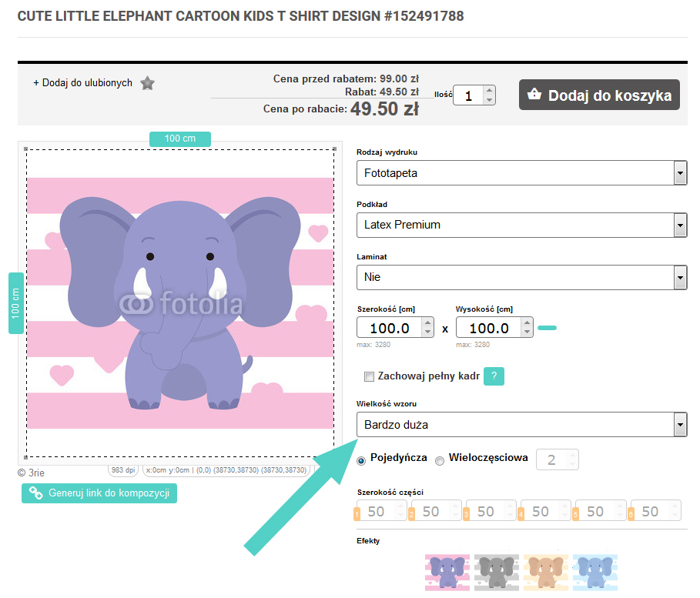Click the chain link icon on Generuj link
This screenshot has width=700, height=598.
pyautogui.click(x=35, y=493)
